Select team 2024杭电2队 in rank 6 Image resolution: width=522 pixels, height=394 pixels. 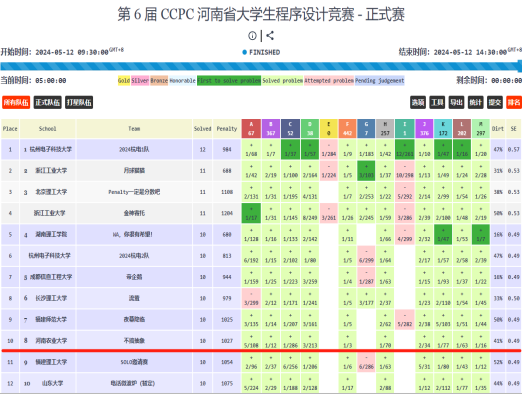134,256
